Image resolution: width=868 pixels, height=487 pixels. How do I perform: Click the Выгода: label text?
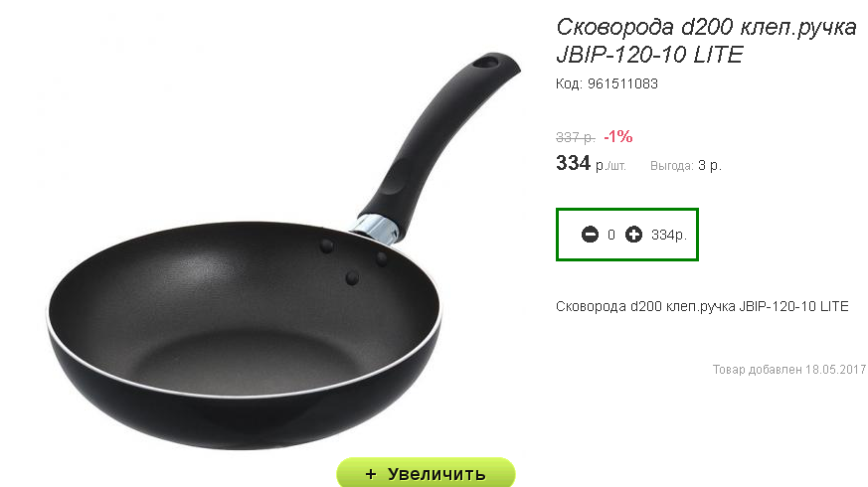[x=672, y=165]
